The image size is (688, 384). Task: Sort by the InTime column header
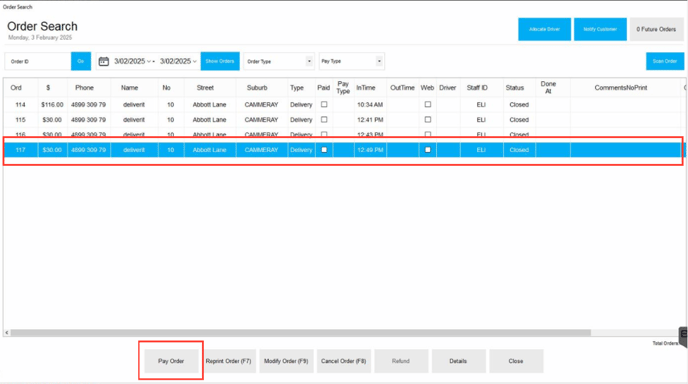point(366,88)
